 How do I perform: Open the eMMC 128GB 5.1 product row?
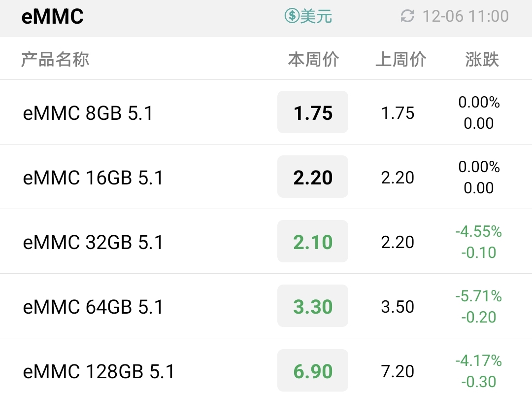(266, 368)
